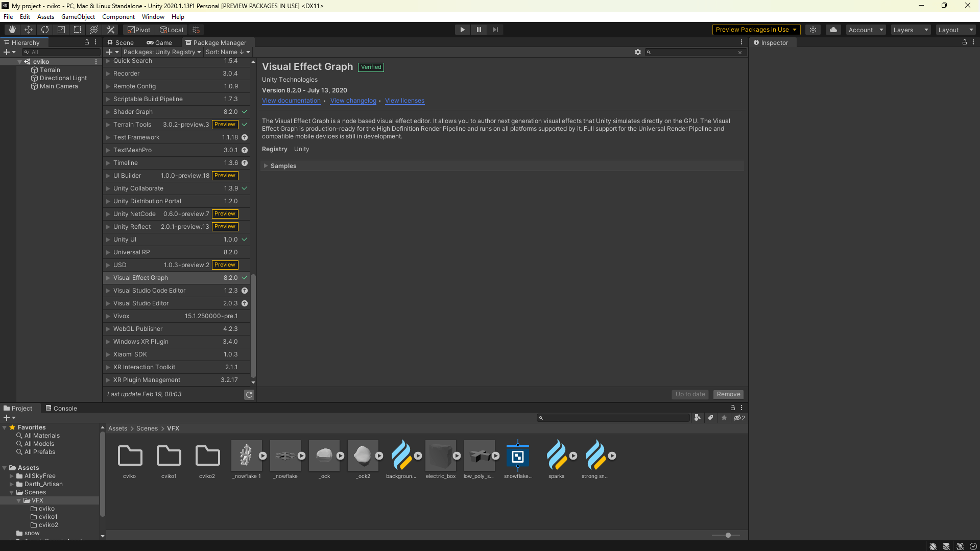Image resolution: width=980 pixels, height=551 pixels.
Task: Select the Scale tool
Action: (61, 30)
